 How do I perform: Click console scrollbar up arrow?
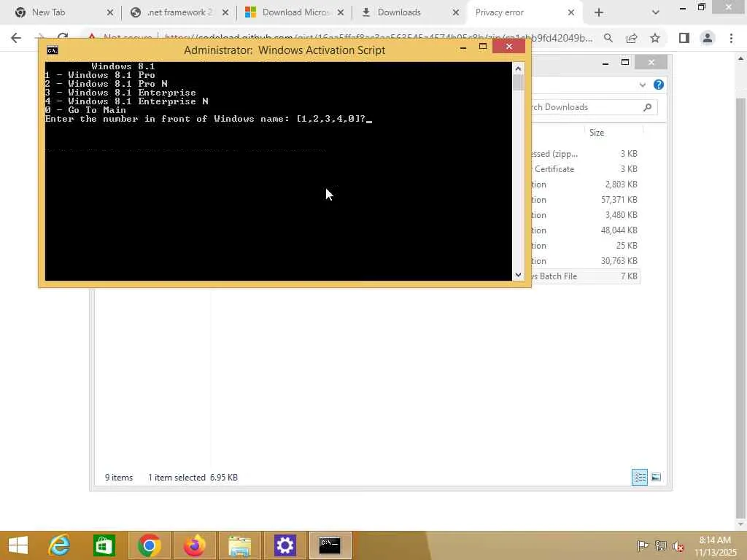[519, 69]
